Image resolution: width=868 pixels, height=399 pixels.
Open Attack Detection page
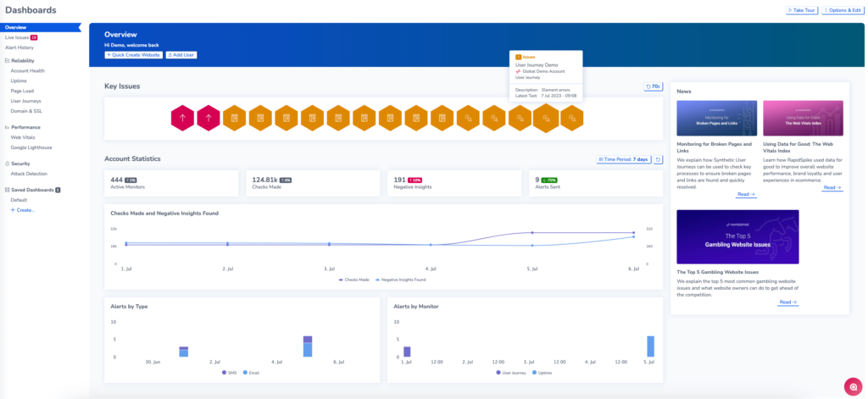[x=28, y=174]
